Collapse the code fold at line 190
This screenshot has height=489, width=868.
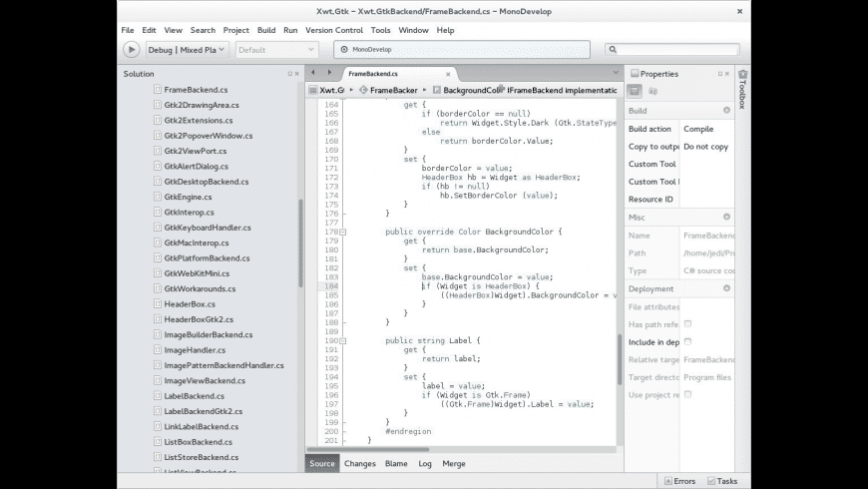(343, 341)
